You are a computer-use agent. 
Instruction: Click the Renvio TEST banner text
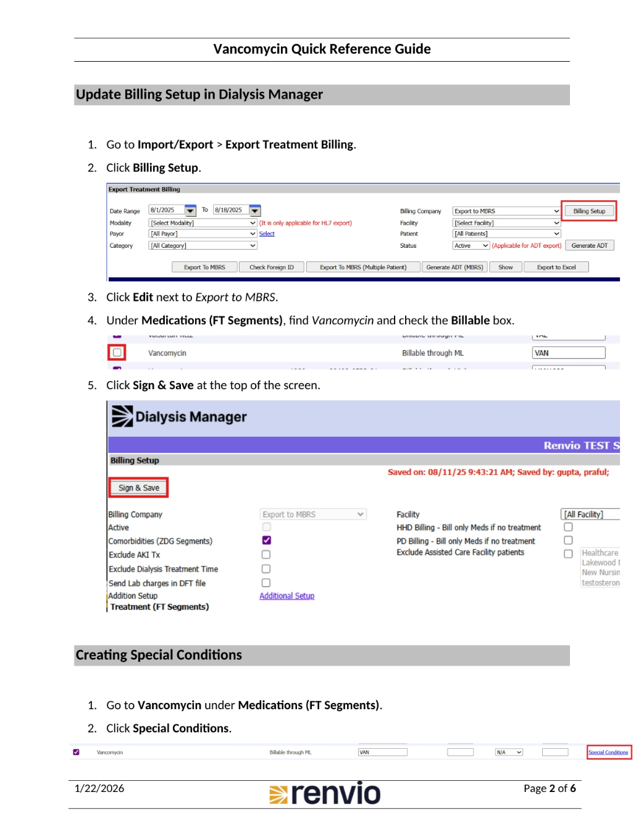click(581, 445)
